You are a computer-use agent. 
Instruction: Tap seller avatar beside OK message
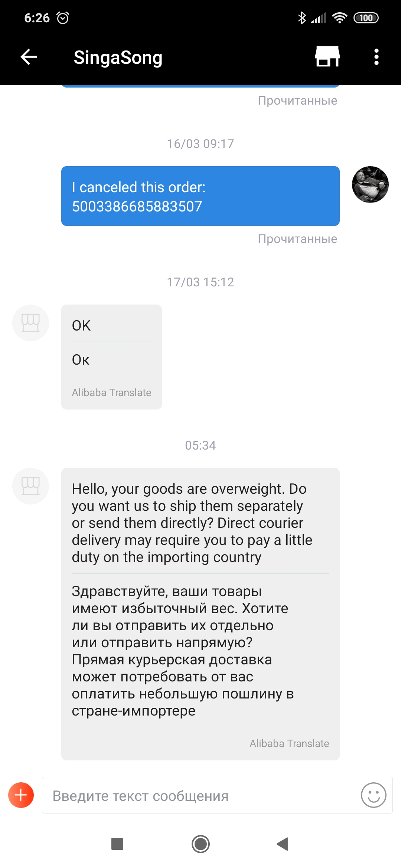pyautogui.click(x=31, y=323)
